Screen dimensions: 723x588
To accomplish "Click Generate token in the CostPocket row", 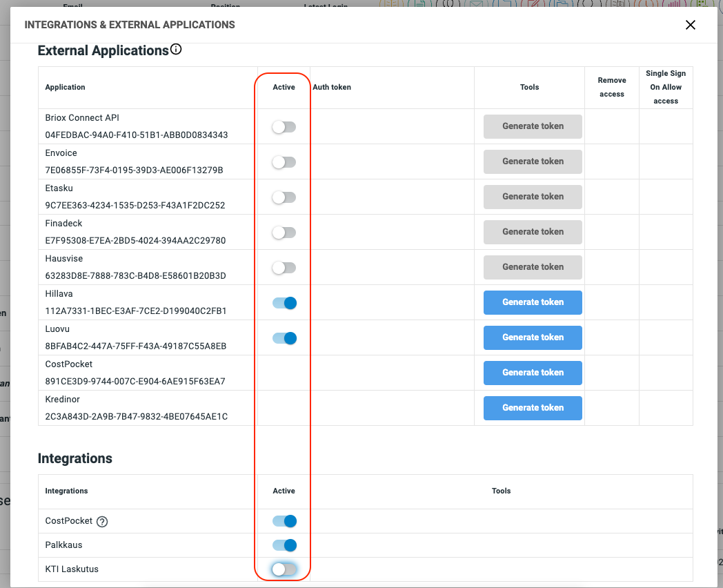I will tap(533, 373).
